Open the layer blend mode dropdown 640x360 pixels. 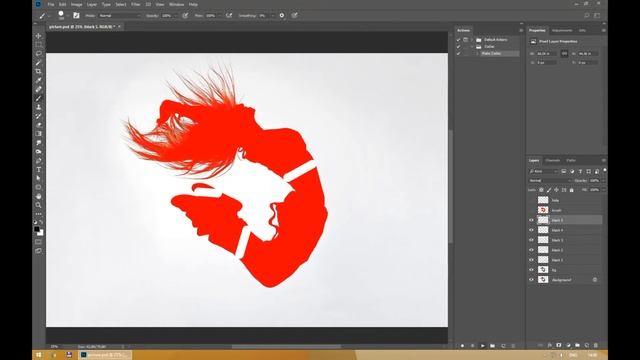coord(550,180)
